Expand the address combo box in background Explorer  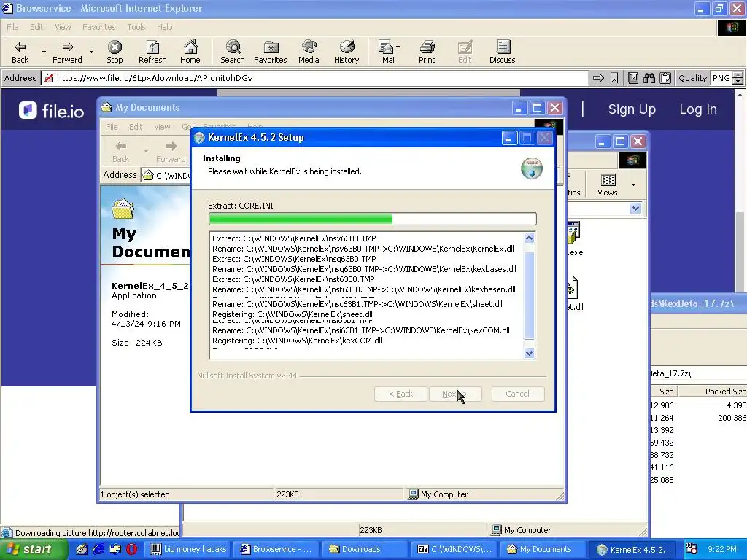coord(635,209)
